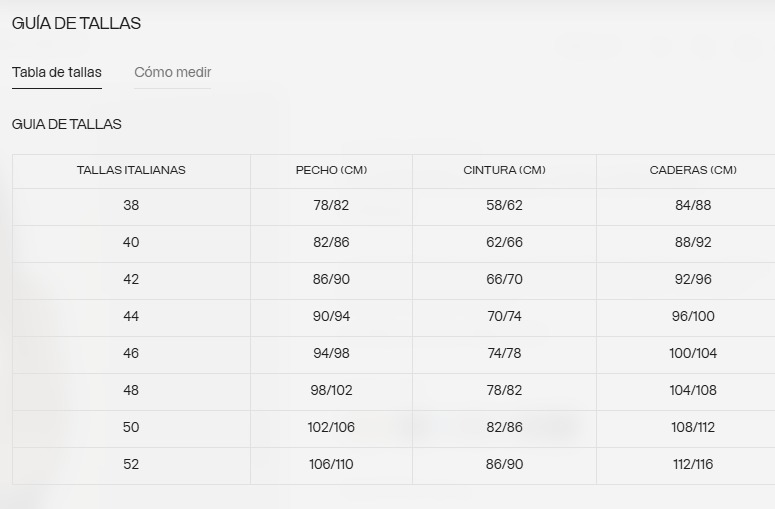Image resolution: width=775 pixels, height=509 pixels.
Task: Click the GUÍA DE TALLAS title
Action: (x=76, y=23)
